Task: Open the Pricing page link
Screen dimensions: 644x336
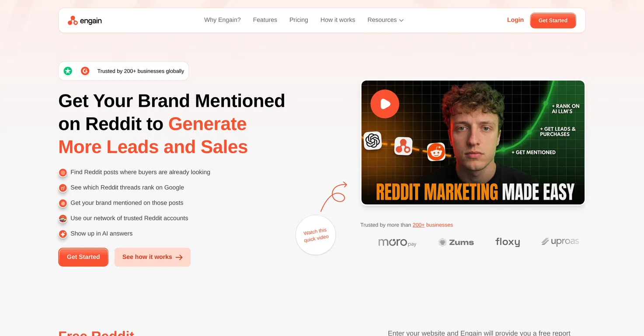Action: (x=299, y=20)
